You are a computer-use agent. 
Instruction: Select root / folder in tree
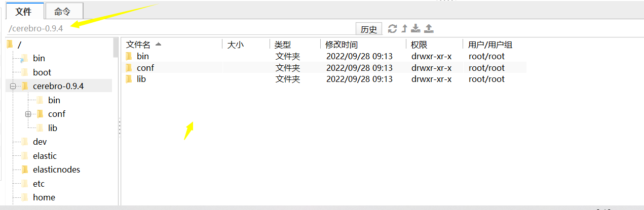[19, 45]
